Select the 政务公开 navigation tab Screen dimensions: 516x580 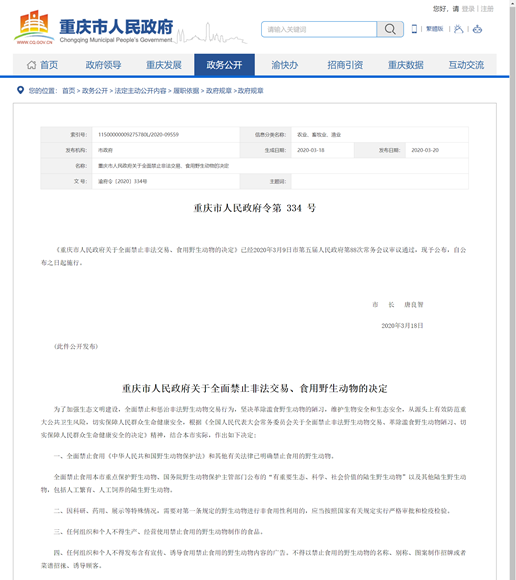pyautogui.click(x=224, y=65)
